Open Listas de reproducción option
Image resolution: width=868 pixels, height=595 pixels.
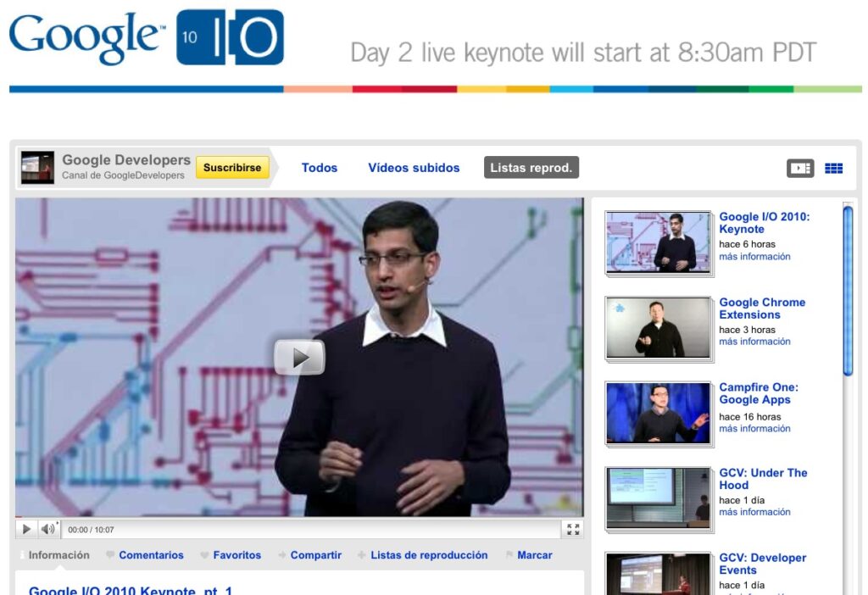pos(429,555)
